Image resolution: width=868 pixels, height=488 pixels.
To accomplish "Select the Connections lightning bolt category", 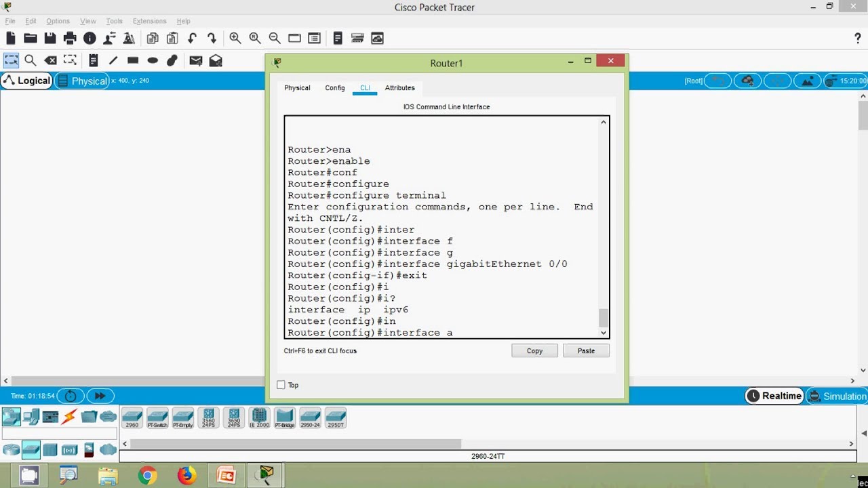I will (x=69, y=416).
